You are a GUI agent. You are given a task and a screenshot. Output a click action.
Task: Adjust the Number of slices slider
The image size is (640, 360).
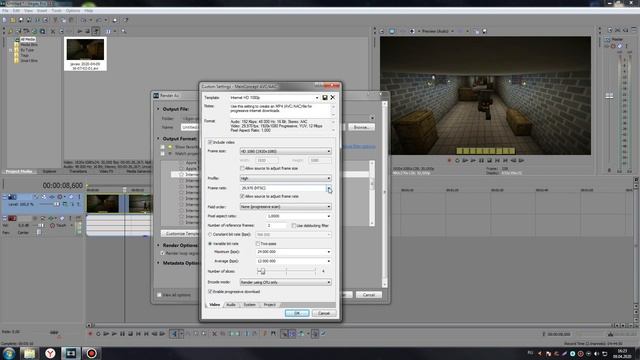[x=262, y=271]
